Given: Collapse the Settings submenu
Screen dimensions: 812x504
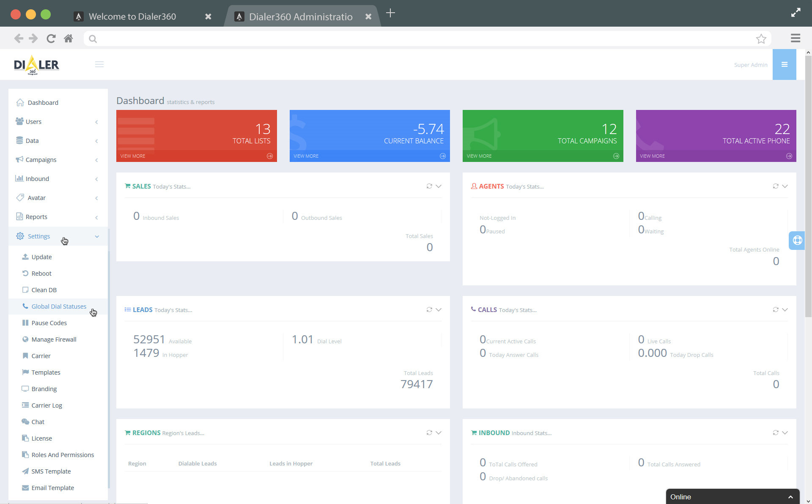Looking at the screenshot, I should (x=97, y=236).
